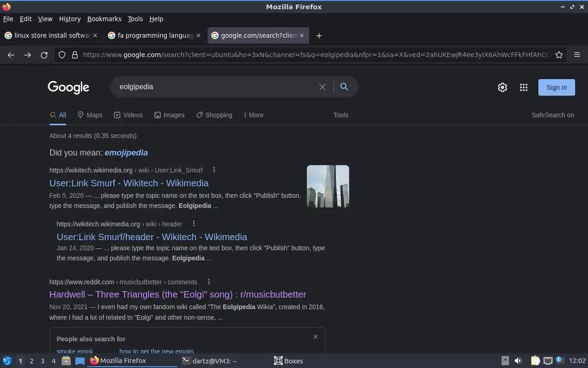Switch to workspace 1
This screenshot has height=368, width=588.
pos(20,361)
